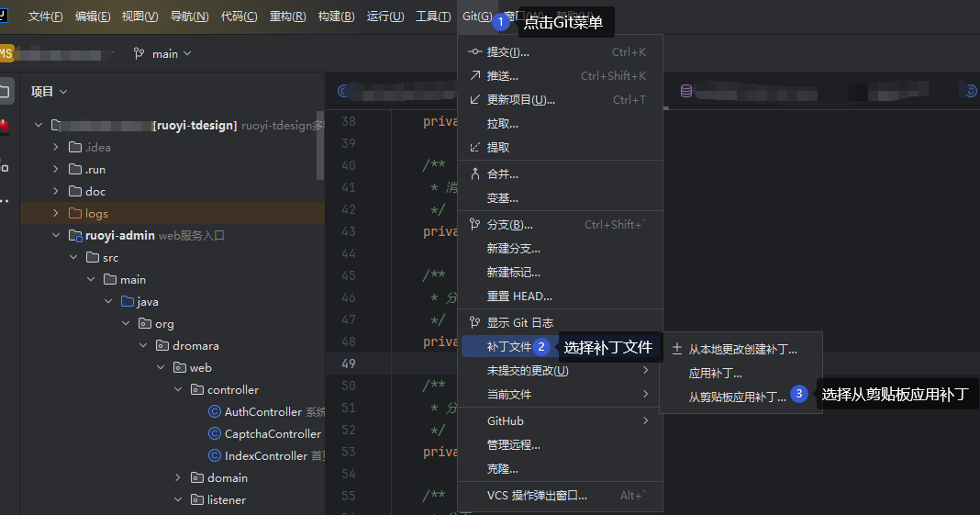Click the project tool window icon
This screenshot has width=980, height=515.
(5, 92)
